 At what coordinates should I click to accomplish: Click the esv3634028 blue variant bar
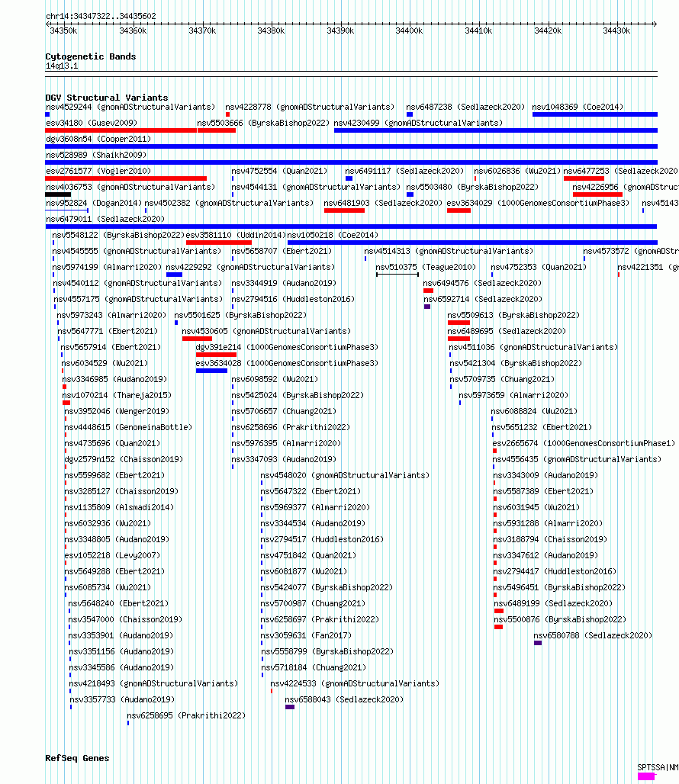coord(211,371)
